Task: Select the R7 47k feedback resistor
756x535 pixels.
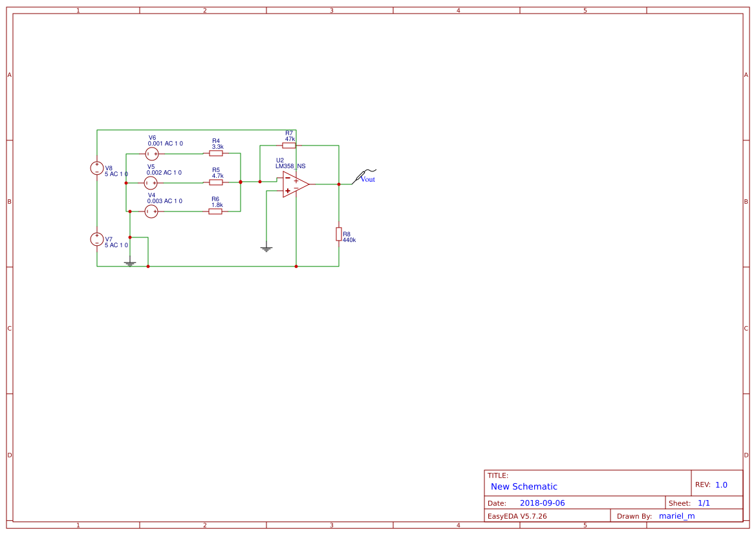Action: [x=289, y=145]
